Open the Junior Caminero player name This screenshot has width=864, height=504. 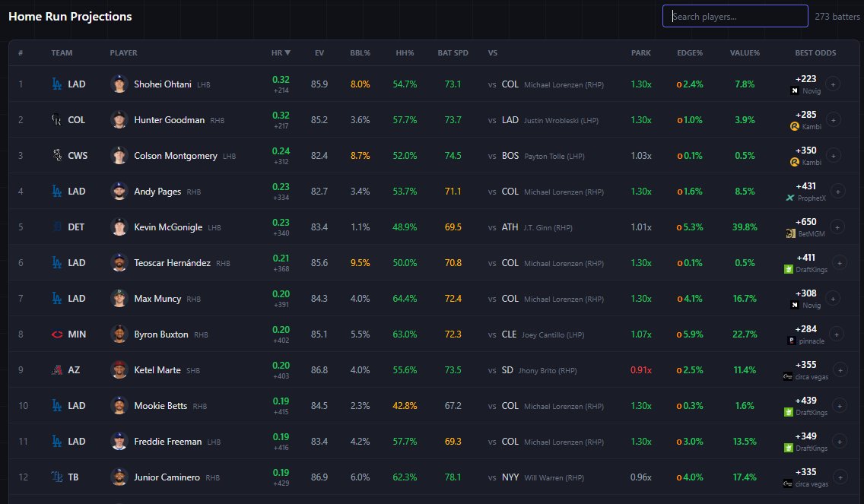[167, 477]
